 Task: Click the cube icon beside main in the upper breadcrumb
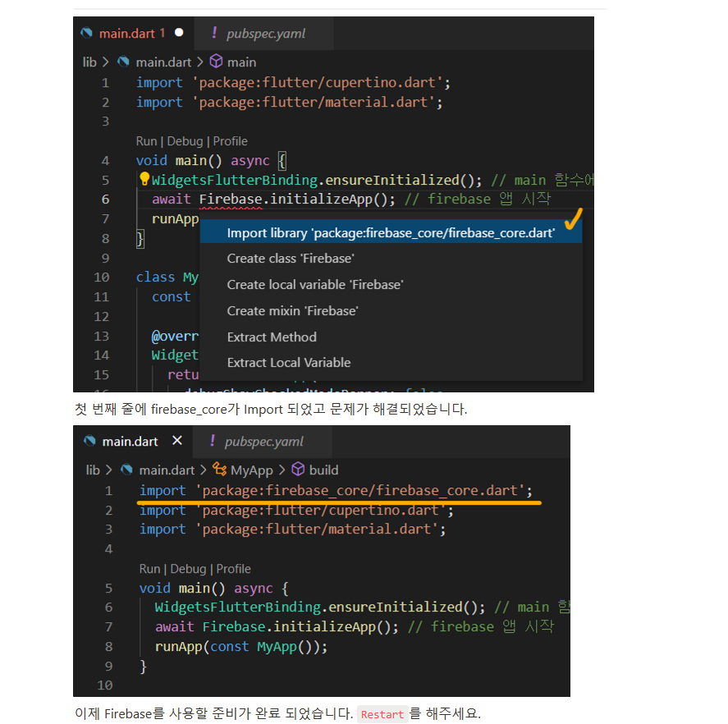point(216,62)
